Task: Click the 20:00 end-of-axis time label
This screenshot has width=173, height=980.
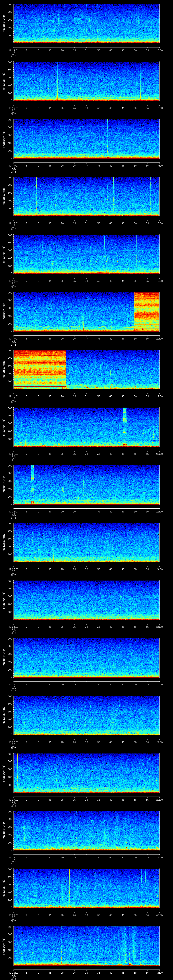Action: point(159,339)
